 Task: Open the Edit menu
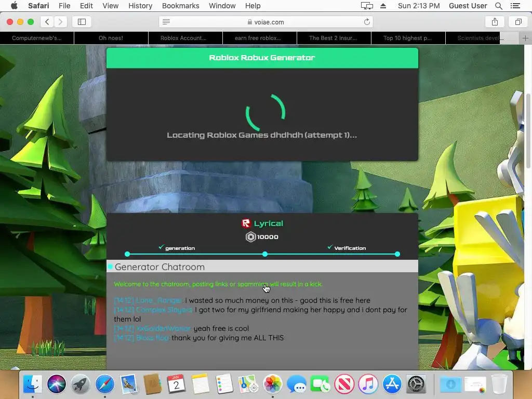coord(86,6)
